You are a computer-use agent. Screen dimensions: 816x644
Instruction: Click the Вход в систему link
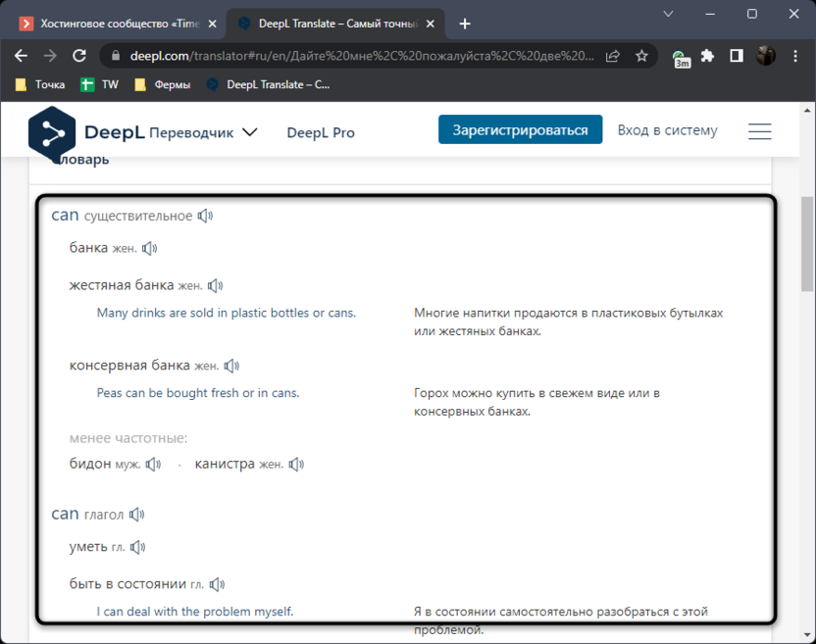[x=667, y=130]
